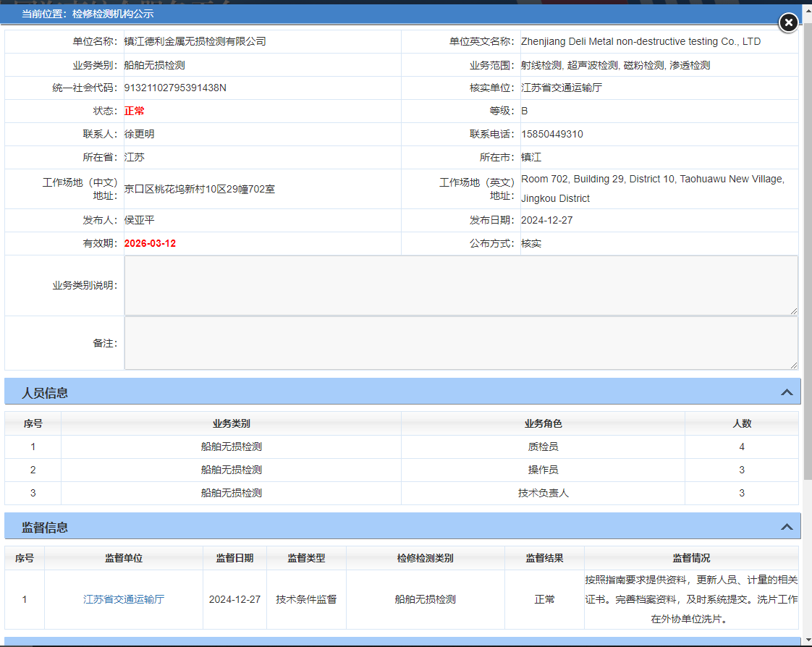
Task: Collapse the 人员信息 section chevron
Action: (x=787, y=392)
